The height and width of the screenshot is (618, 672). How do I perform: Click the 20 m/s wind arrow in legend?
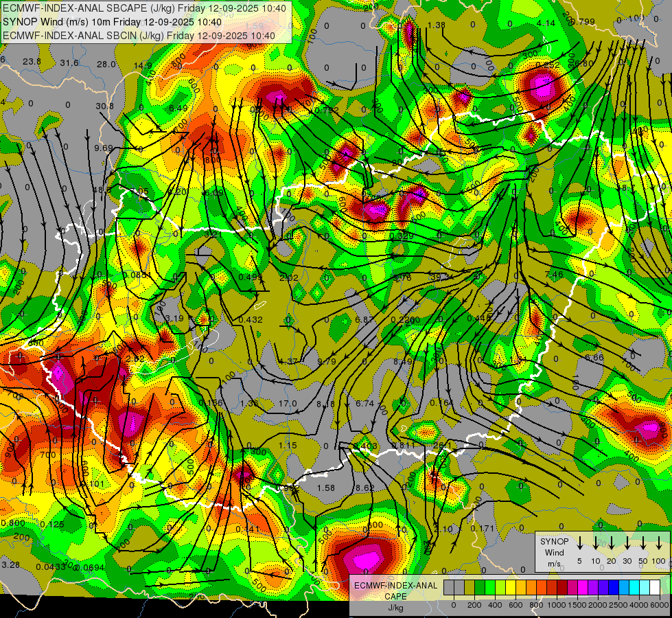611,542
